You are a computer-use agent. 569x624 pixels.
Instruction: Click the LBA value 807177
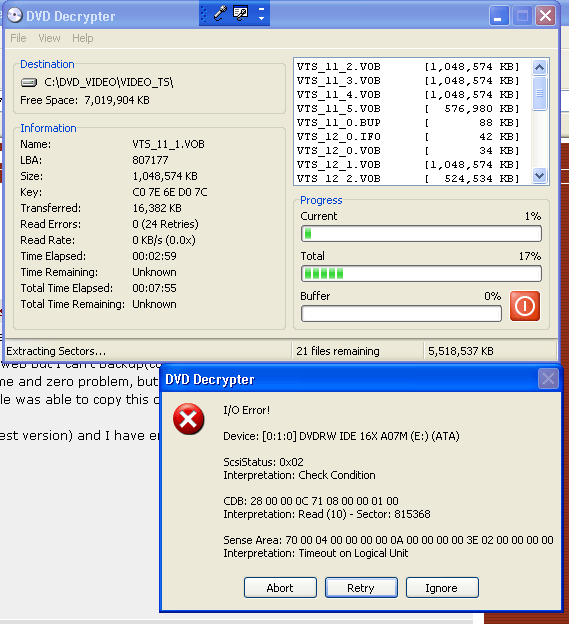point(150,160)
